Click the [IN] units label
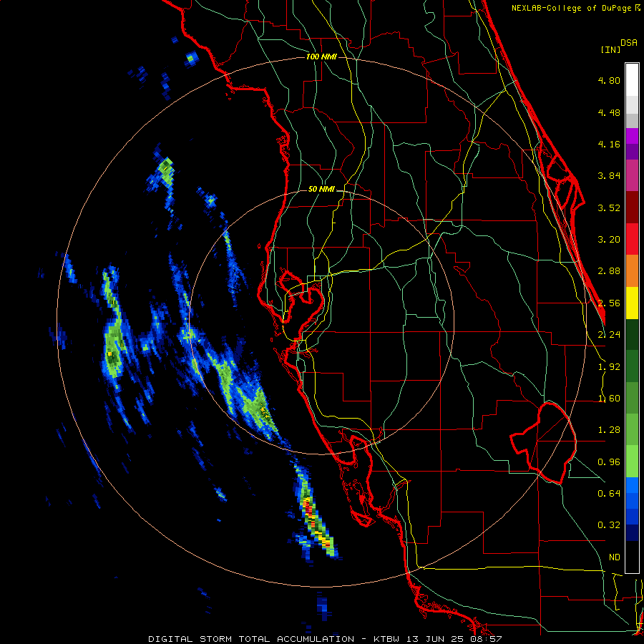Screen dimensions: 644x644 610,49
